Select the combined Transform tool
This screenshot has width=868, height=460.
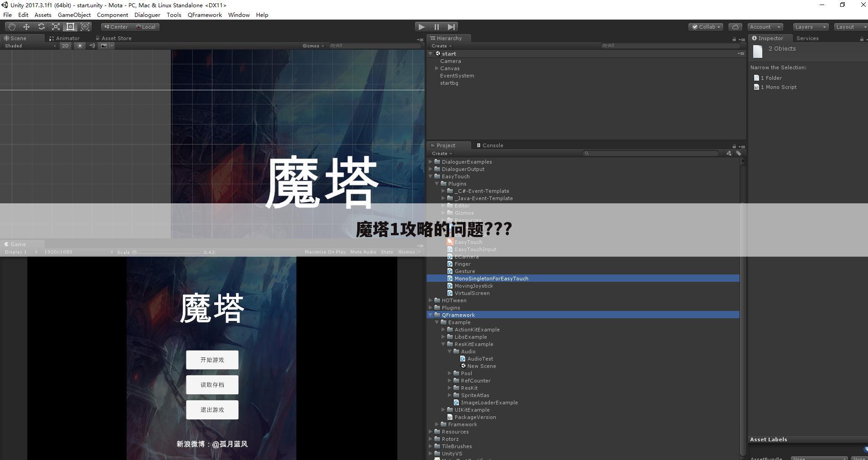pyautogui.click(x=85, y=27)
